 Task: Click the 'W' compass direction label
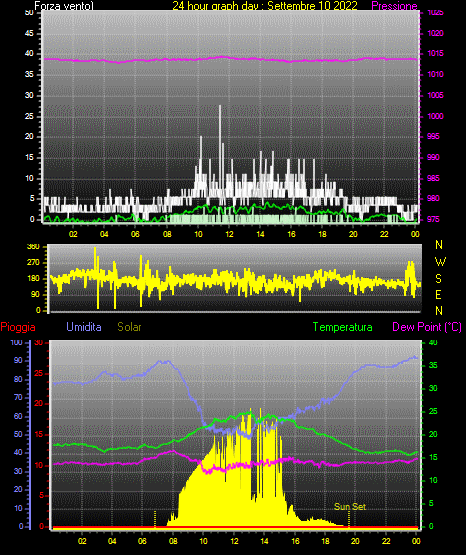pos(440,262)
